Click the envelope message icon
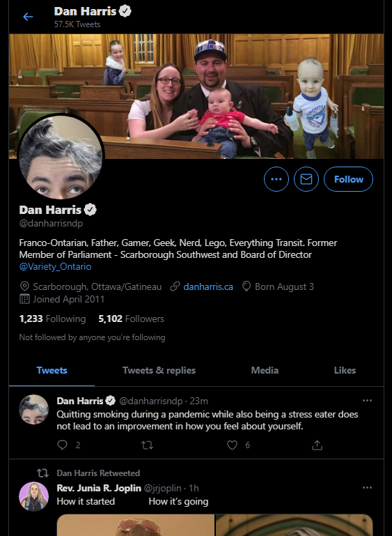Image resolution: width=392 pixels, height=536 pixels. (306, 179)
